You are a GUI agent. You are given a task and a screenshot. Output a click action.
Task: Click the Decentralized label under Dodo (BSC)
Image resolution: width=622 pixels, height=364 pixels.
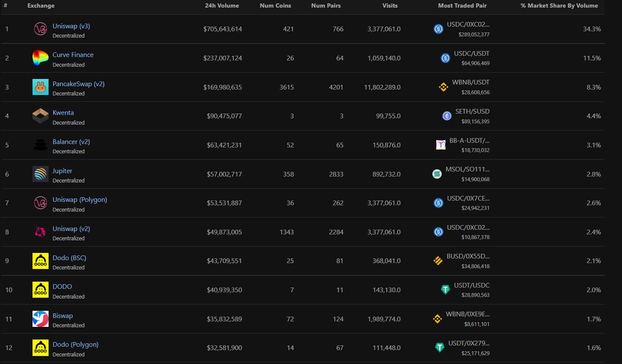[x=68, y=267]
